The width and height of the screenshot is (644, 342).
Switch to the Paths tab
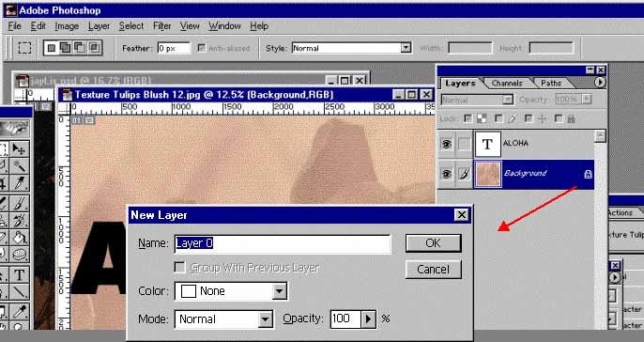[551, 83]
